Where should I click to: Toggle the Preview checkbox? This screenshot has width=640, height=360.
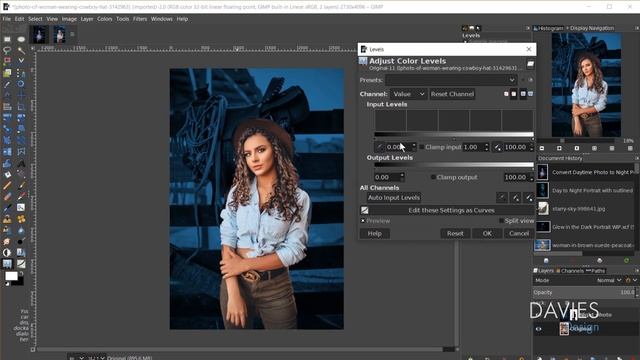pos(363,221)
